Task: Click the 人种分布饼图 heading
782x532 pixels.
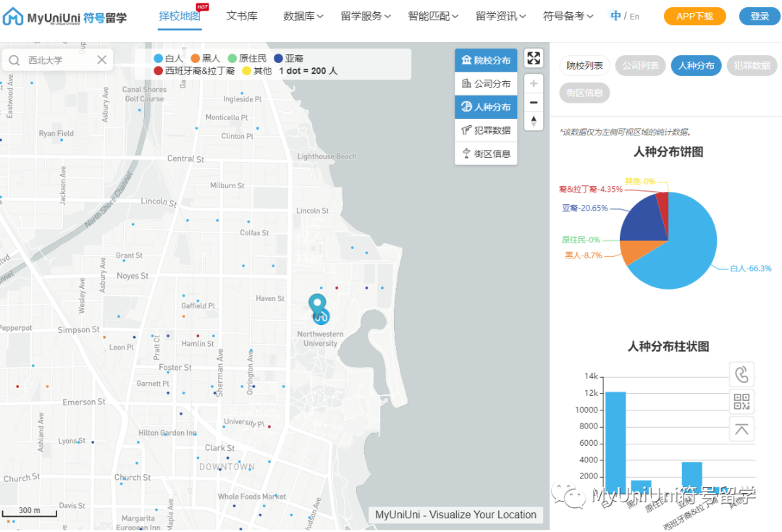Action: point(668,152)
